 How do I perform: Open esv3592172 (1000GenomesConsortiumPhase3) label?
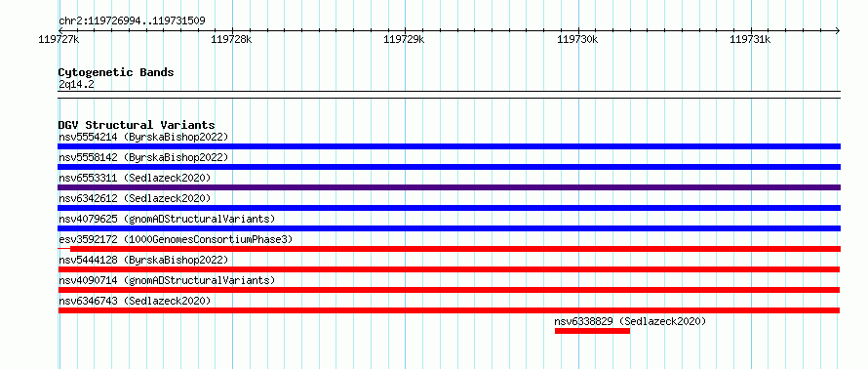176,239
